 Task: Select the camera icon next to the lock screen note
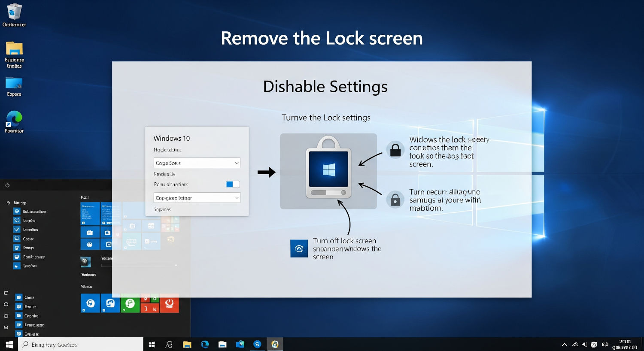coord(299,248)
